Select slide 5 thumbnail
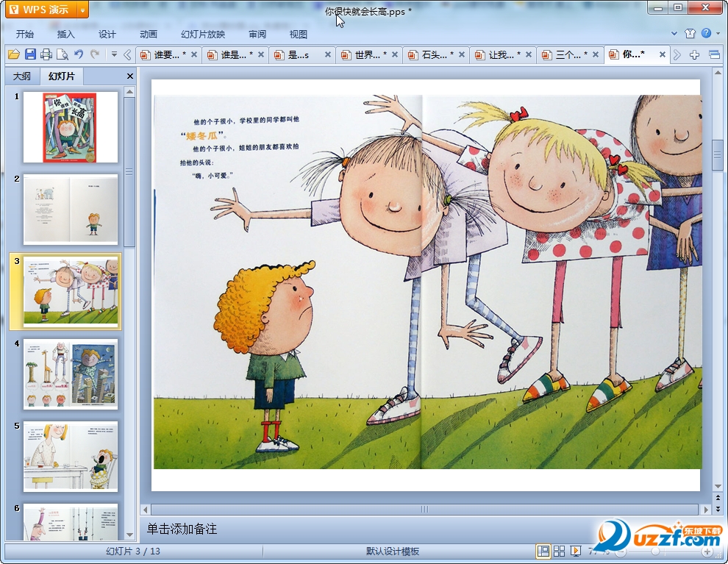The height and width of the screenshot is (564, 728). (70, 457)
